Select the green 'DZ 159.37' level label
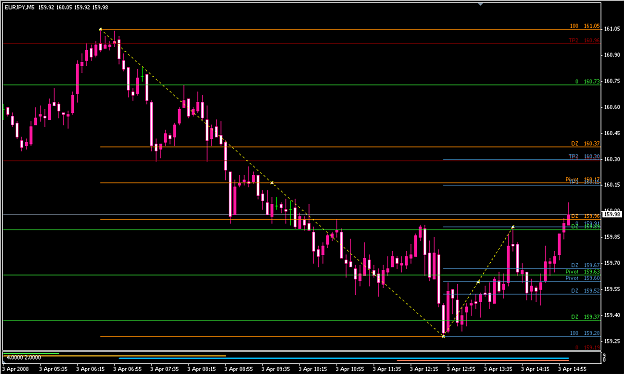Image resolution: width=625 pixels, height=375 pixels. 585,317
